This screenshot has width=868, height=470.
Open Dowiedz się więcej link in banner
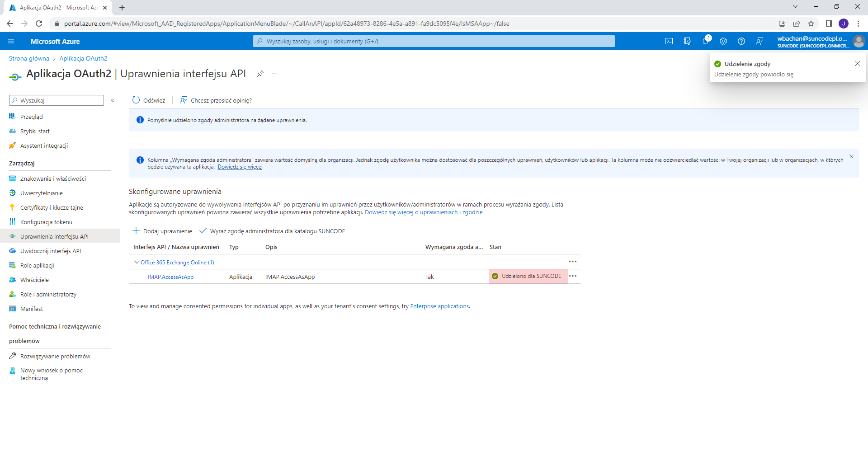[240, 167]
